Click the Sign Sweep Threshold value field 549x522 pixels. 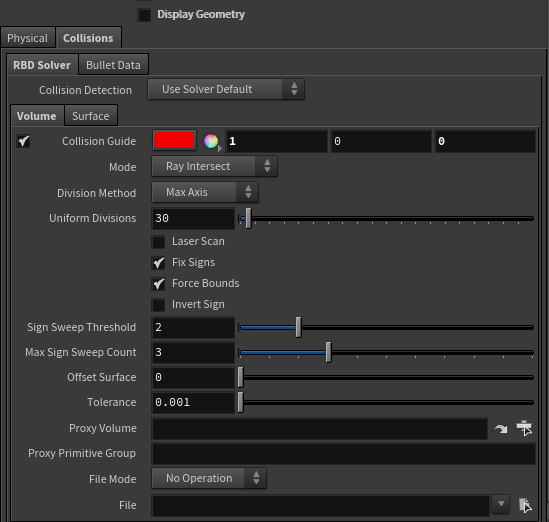point(193,327)
